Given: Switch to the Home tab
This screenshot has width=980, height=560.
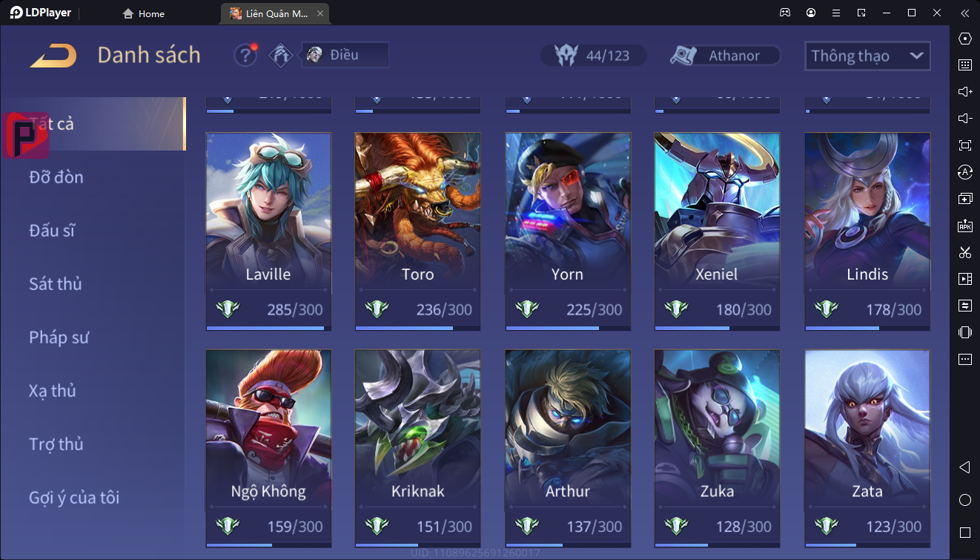Looking at the screenshot, I should (143, 13).
